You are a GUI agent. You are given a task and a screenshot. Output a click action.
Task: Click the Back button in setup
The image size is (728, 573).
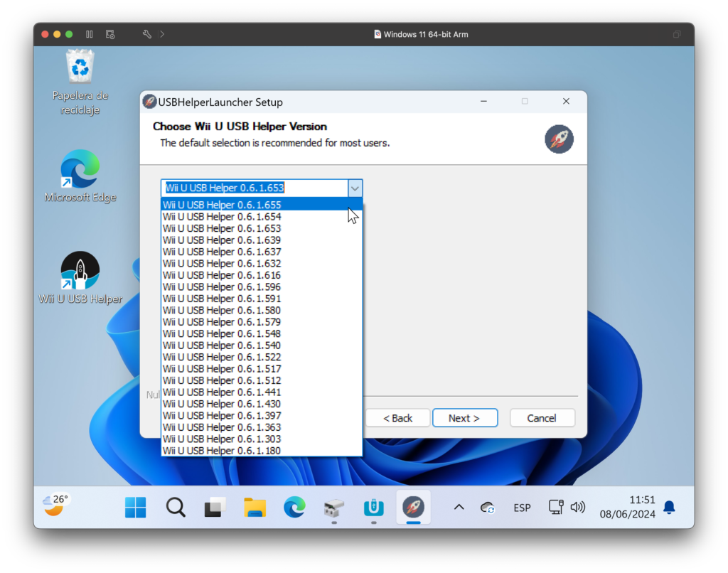397,418
